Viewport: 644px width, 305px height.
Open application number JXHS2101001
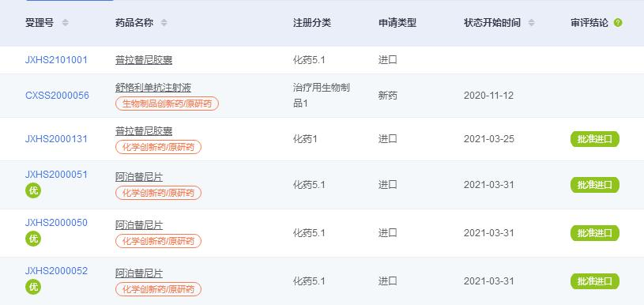point(56,60)
